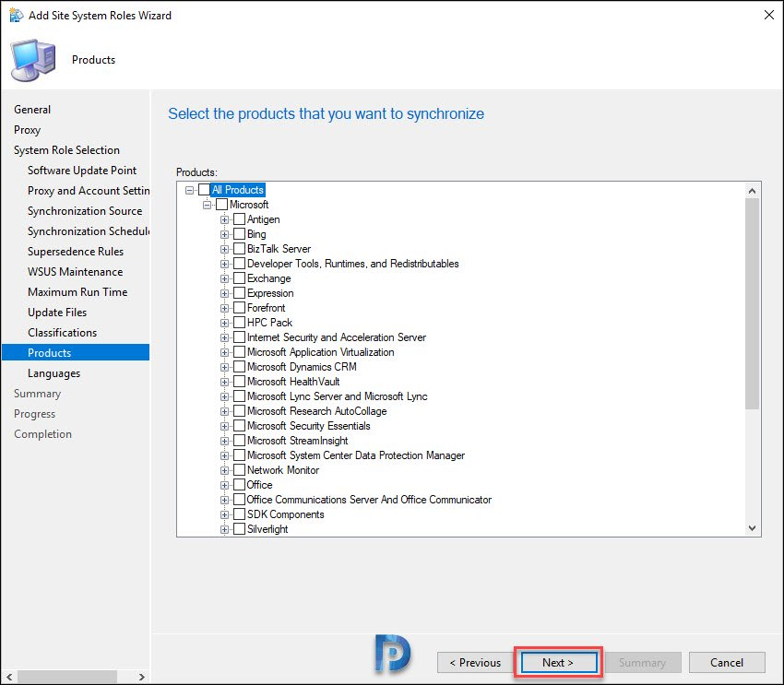Image resolution: width=784 pixels, height=685 pixels.
Task: Go to Software Update Point page
Action: [82, 171]
